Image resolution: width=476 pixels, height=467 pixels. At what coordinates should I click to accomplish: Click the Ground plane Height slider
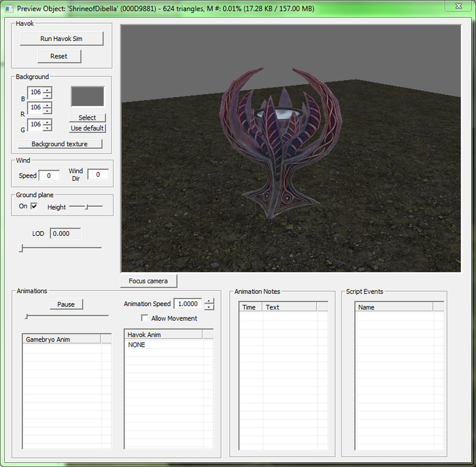click(86, 207)
